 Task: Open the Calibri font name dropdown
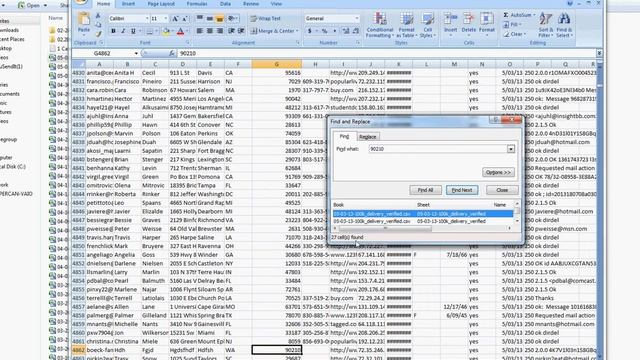coord(147,19)
